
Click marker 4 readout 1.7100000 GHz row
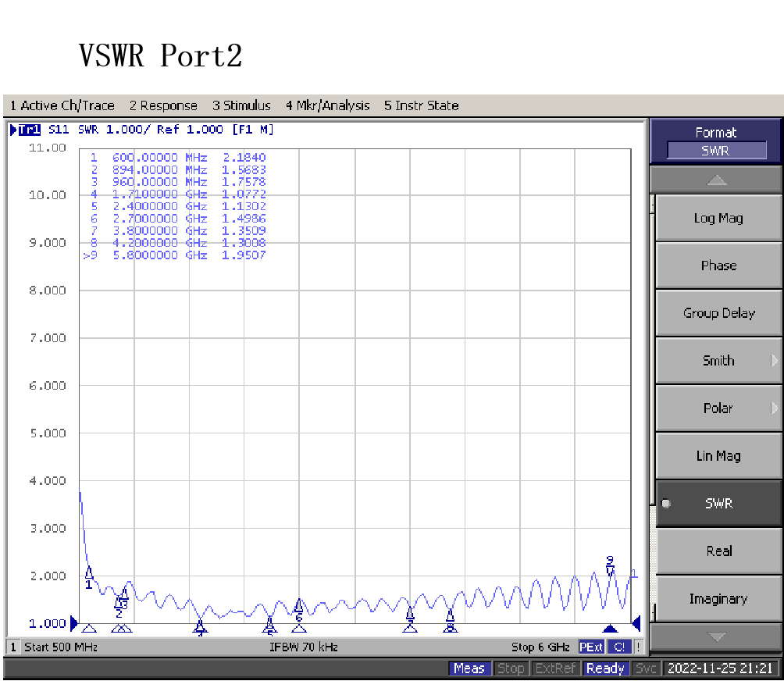[177, 194]
